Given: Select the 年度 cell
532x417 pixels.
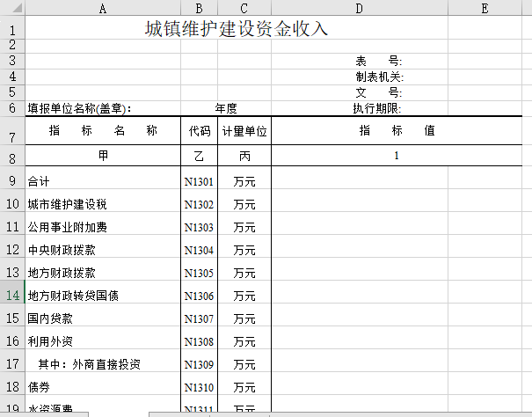Looking at the screenshot, I should (x=226, y=109).
